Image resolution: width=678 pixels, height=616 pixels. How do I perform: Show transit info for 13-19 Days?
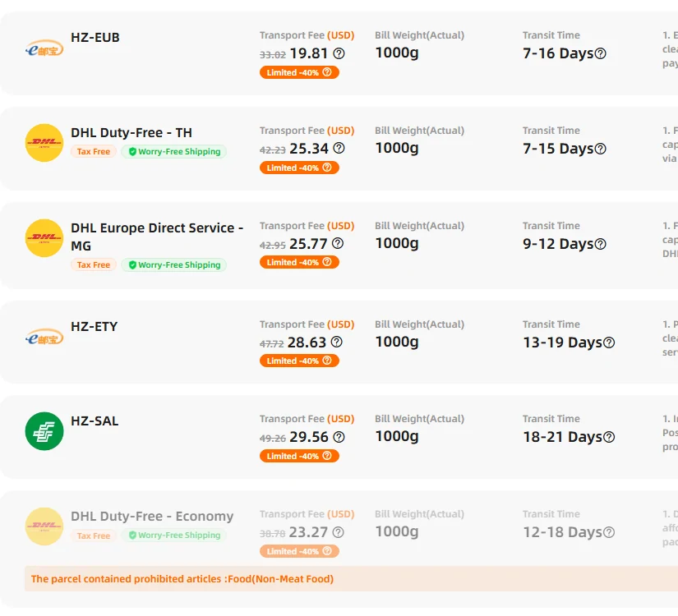609,342
